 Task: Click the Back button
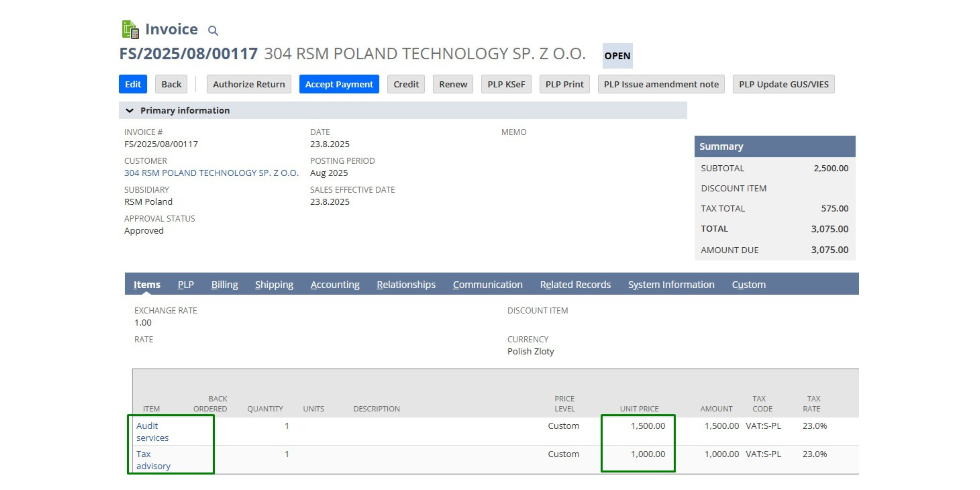[x=171, y=84]
